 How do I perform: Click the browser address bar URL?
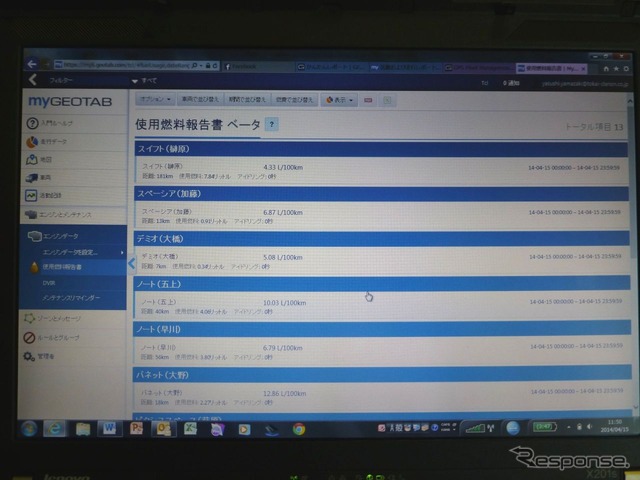(127, 64)
